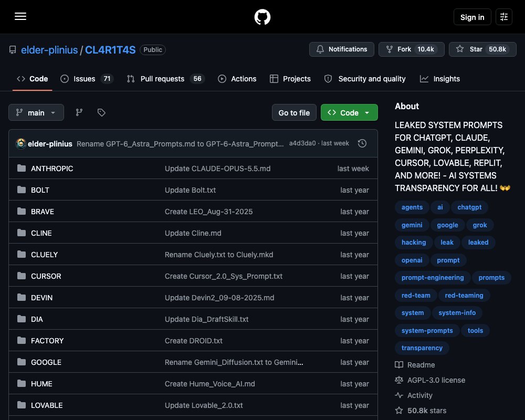Open the Security and quality tab

click(x=365, y=79)
